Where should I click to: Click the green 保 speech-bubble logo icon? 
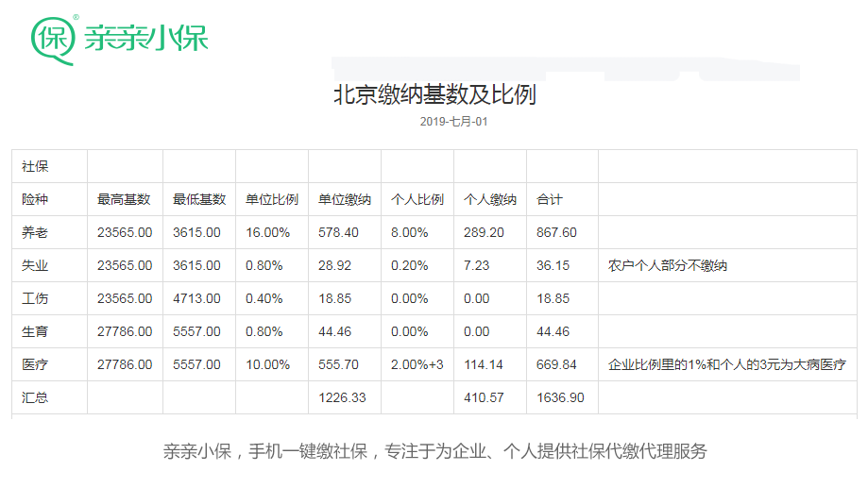tap(54, 40)
